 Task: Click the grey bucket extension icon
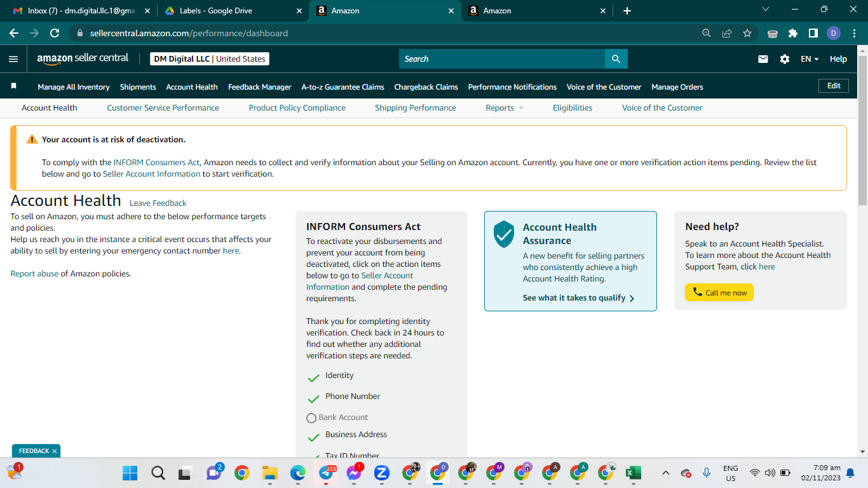coord(773,33)
